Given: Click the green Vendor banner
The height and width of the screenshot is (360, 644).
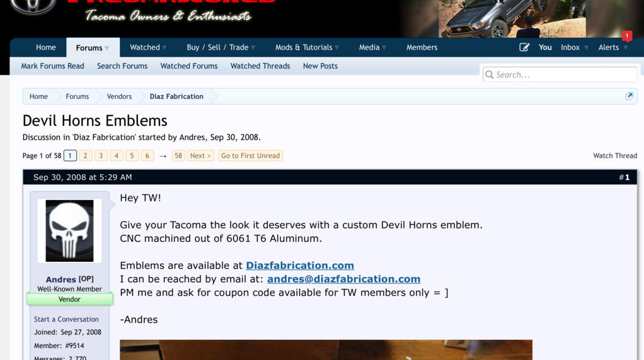Looking at the screenshot, I should coord(69,299).
